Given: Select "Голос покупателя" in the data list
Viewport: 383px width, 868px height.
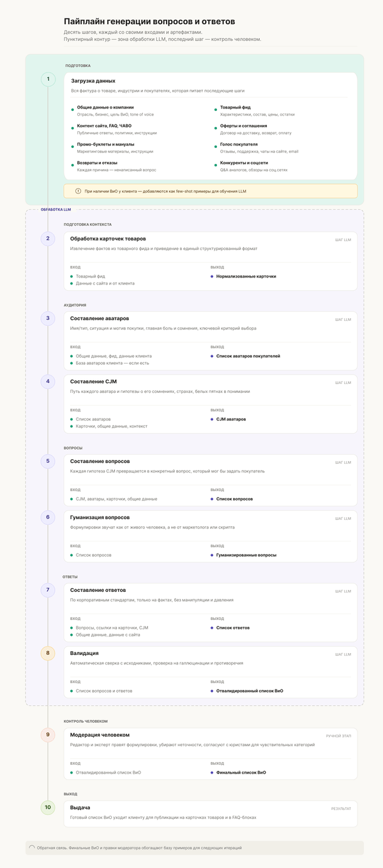Looking at the screenshot, I should tap(239, 144).
